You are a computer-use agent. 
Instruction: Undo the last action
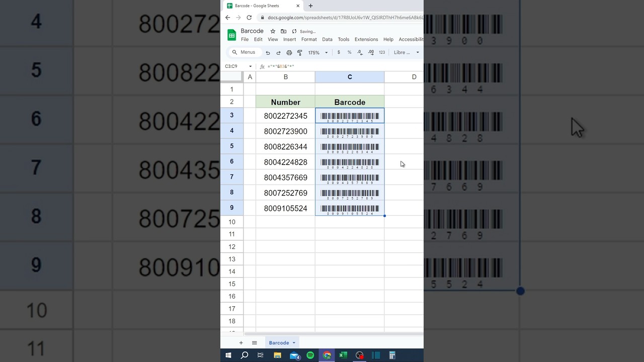coord(268,52)
